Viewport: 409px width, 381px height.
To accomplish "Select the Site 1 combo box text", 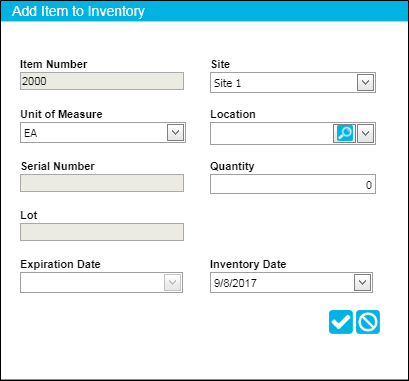I will pyautogui.click(x=227, y=83).
